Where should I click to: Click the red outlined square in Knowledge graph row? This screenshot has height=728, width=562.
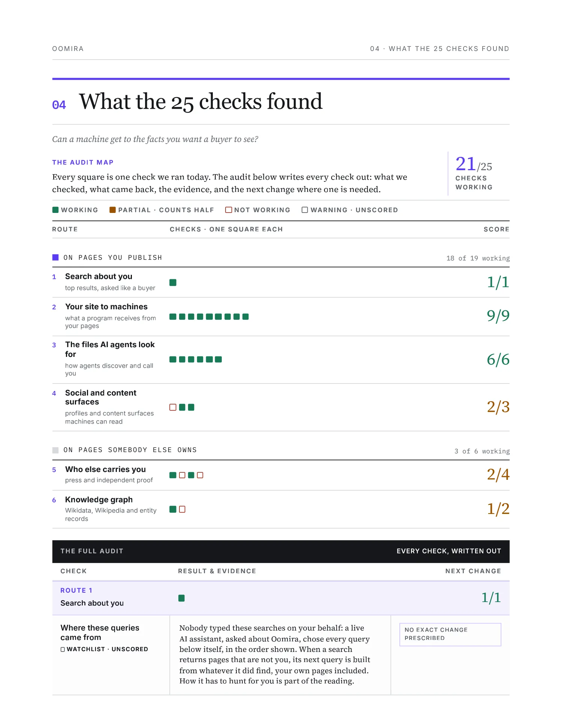tap(182, 509)
